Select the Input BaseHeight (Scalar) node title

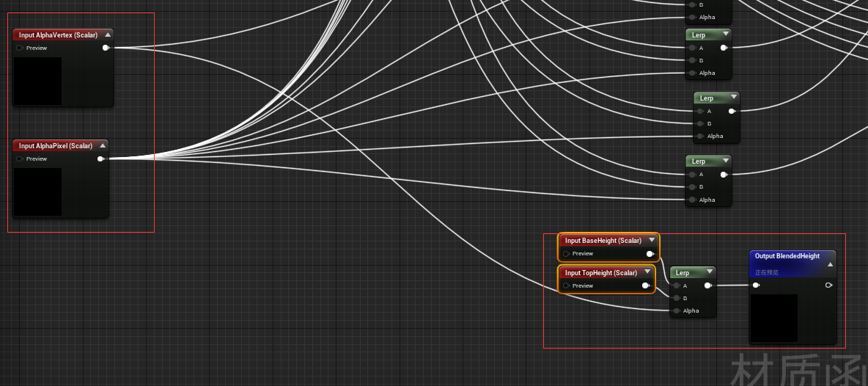click(x=603, y=241)
